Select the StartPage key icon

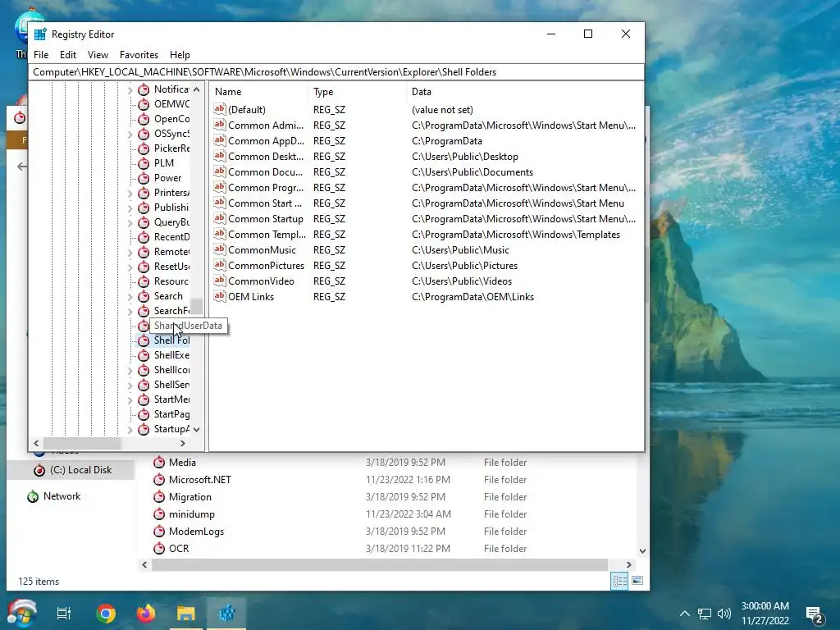tap(144, 414)
